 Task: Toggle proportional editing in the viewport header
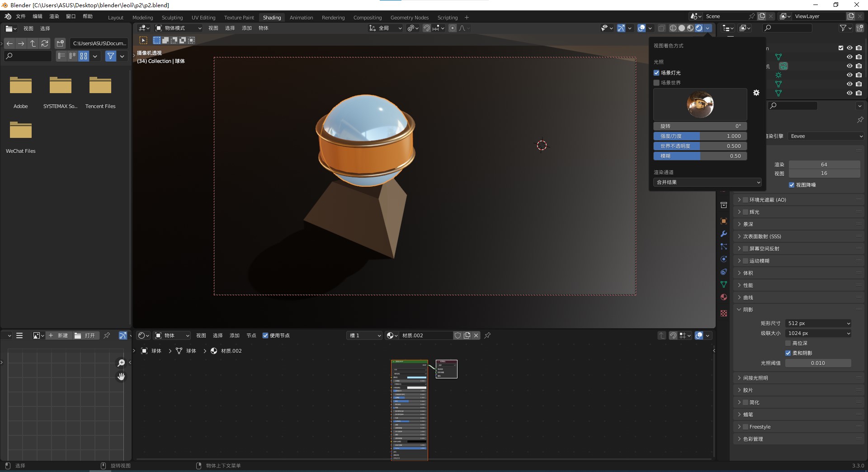coord(453,28)
